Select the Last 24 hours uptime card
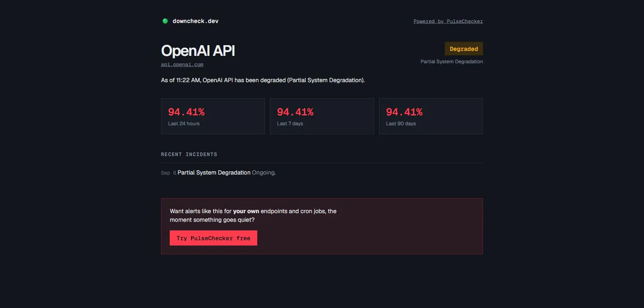The width and height of the screenshot is (644, 308). tap(213, 116)
